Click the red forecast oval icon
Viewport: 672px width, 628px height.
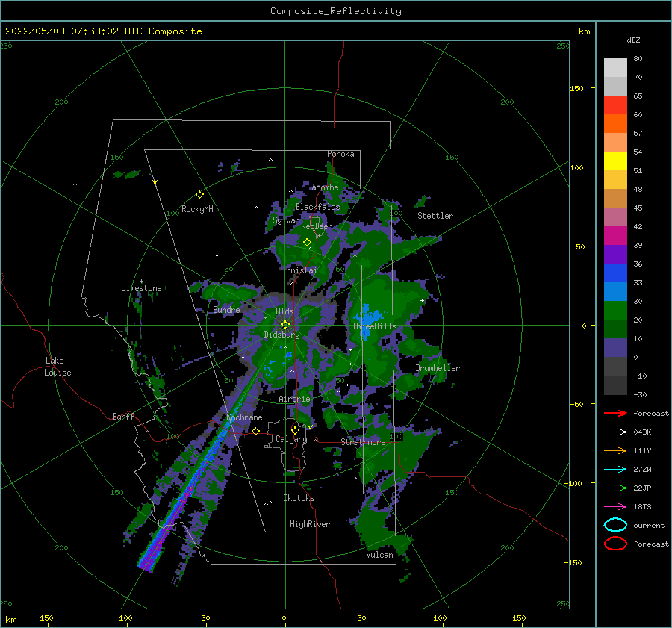615,544
